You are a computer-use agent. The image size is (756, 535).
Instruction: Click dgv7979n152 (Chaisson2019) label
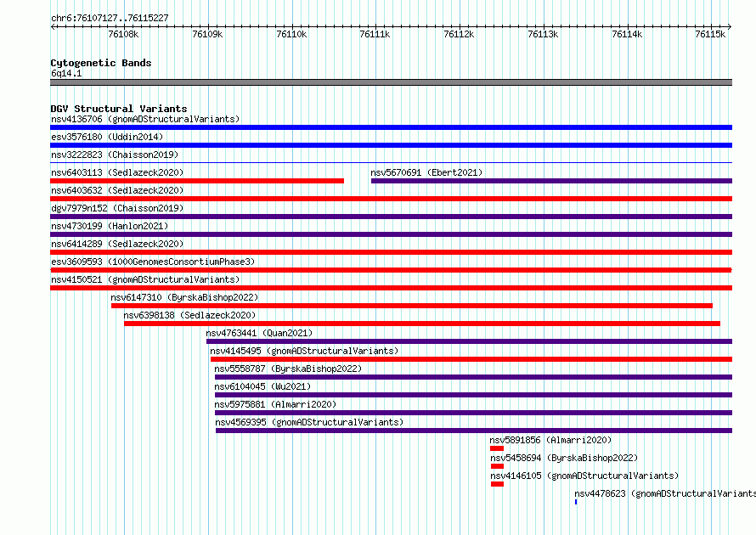pyautogui.click(x=117, y=208)
